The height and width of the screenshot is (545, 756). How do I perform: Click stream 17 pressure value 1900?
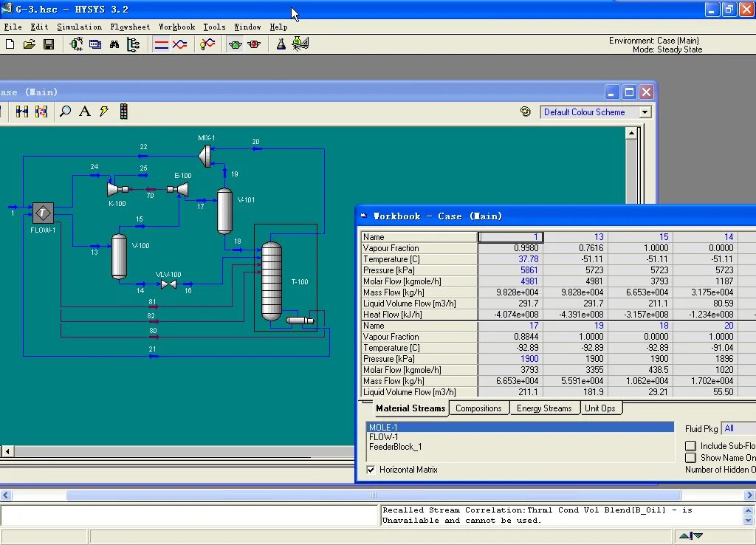tap(511, 359)
